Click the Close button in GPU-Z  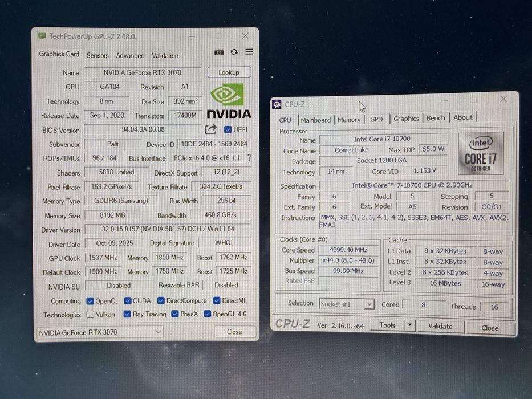(x=234, y=332)
